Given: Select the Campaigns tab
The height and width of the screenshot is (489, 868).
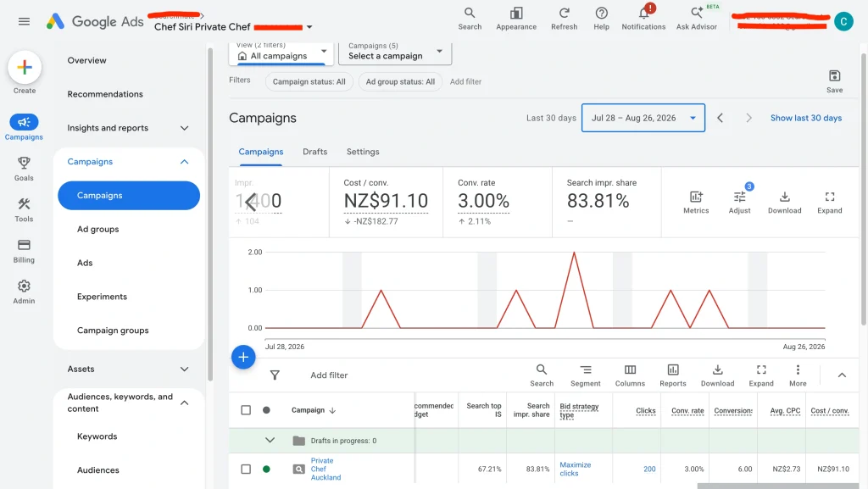Looking at the screenshot, I should point(261,152).
